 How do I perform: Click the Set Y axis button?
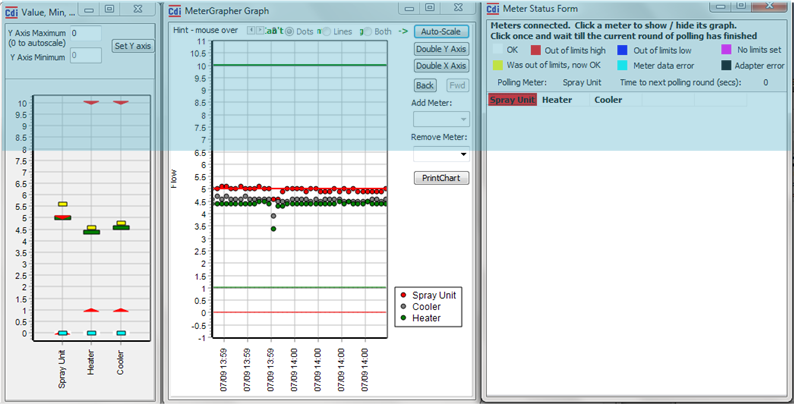[133, 46]
